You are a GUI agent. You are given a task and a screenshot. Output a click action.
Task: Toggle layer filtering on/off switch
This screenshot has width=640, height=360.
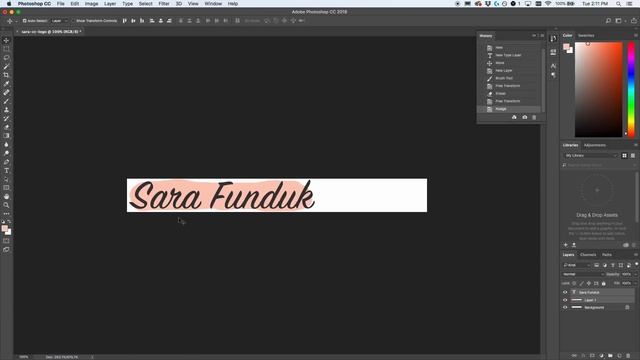(x=636, y=264)
